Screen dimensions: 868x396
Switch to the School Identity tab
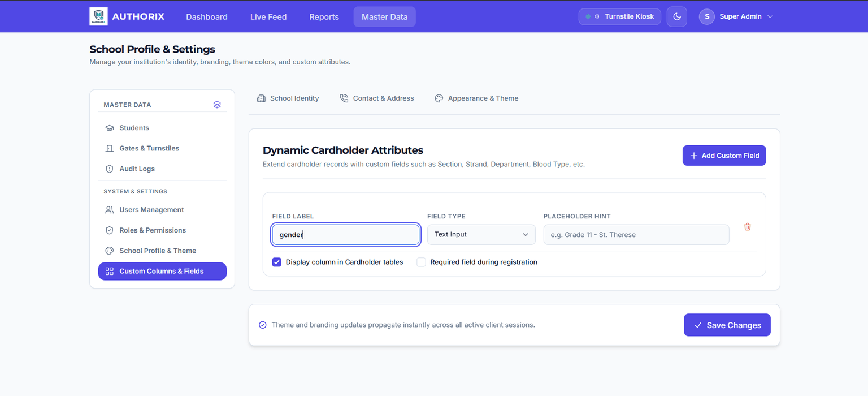coord(288,98)
